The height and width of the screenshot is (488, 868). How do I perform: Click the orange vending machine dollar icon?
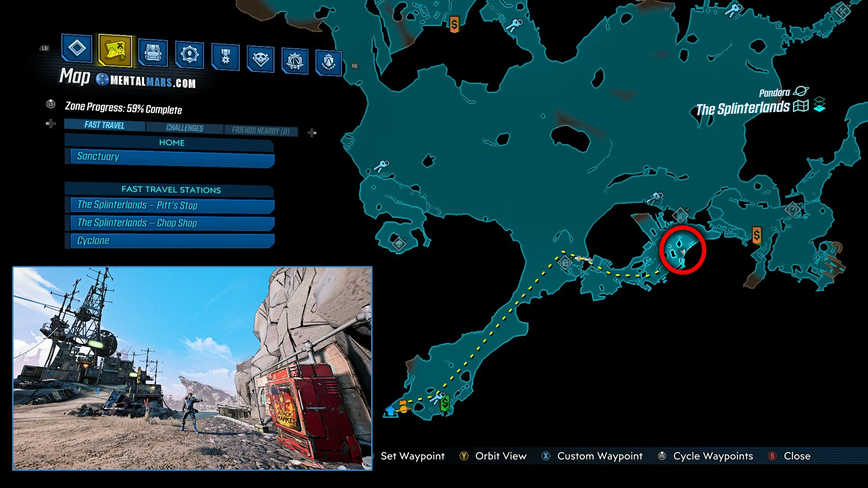point(756,235)
